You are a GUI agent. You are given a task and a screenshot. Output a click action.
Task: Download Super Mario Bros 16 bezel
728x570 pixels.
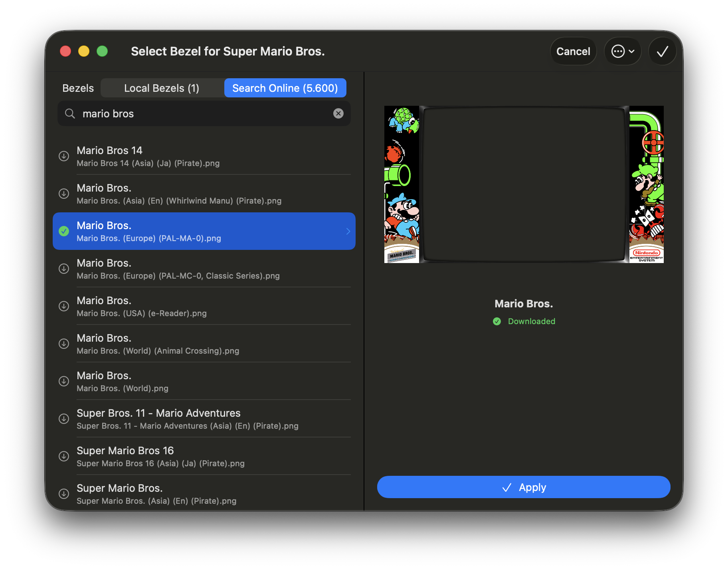pos(64,456)
